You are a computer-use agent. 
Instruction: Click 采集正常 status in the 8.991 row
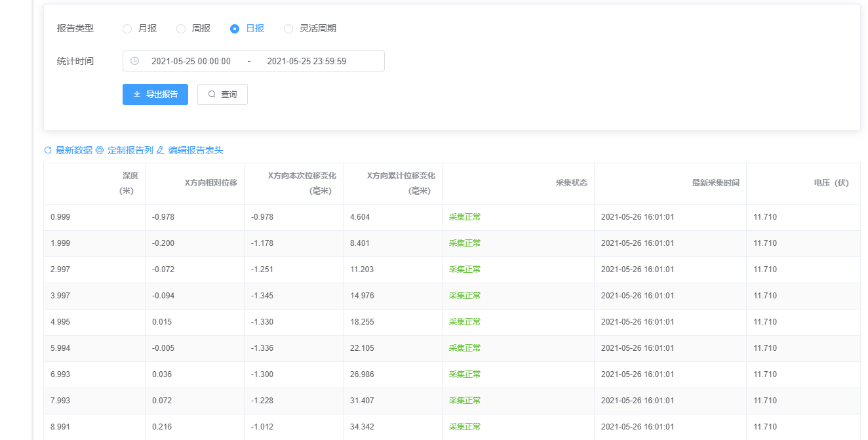point(465,427)
